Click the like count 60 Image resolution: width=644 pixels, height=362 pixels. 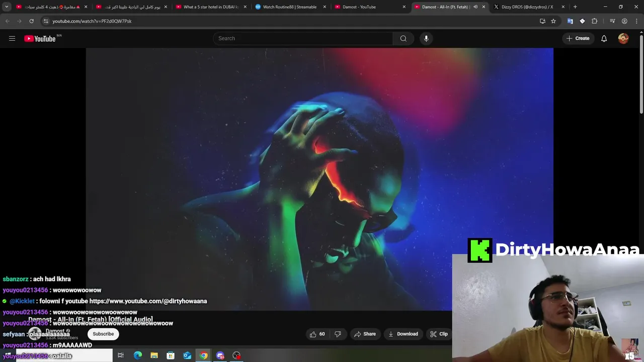[322, 334]
